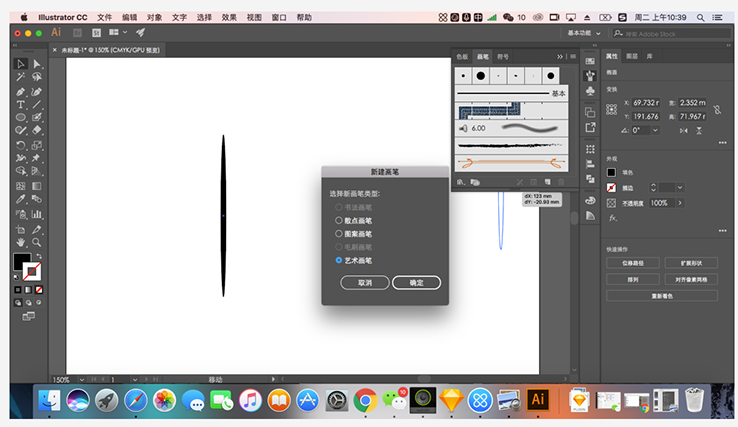The height and width of the screenshot is (427, 738).
Task: Open Chrome from the Dock
Action: tap(365, 400)
